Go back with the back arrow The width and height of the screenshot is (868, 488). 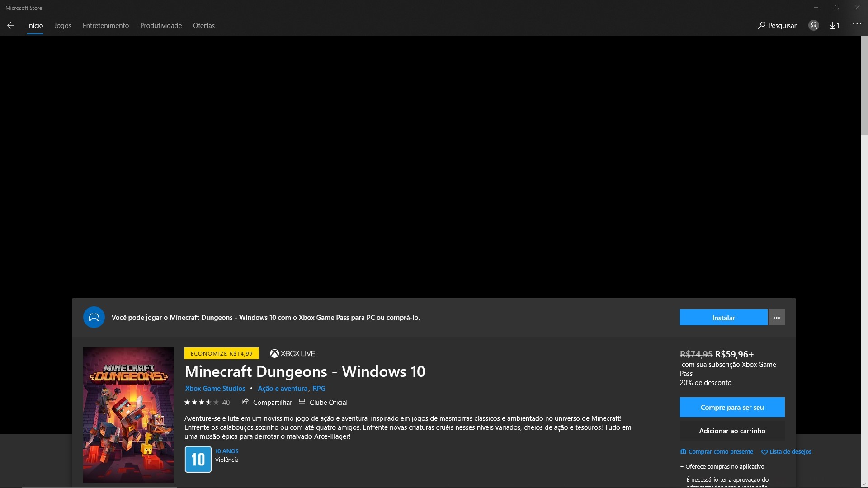coord(11,26)
